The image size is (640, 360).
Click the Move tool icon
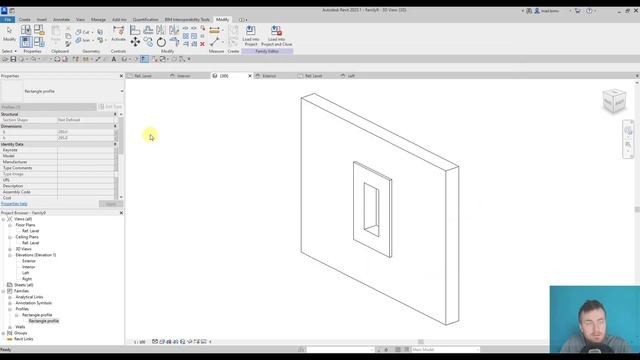pyautogui.click(x=135, y=42)
